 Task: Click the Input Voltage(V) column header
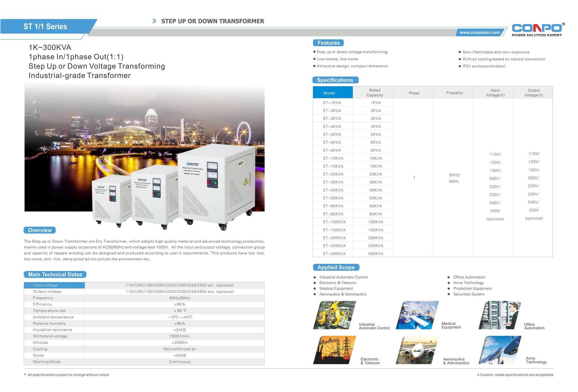pos(493,92)
